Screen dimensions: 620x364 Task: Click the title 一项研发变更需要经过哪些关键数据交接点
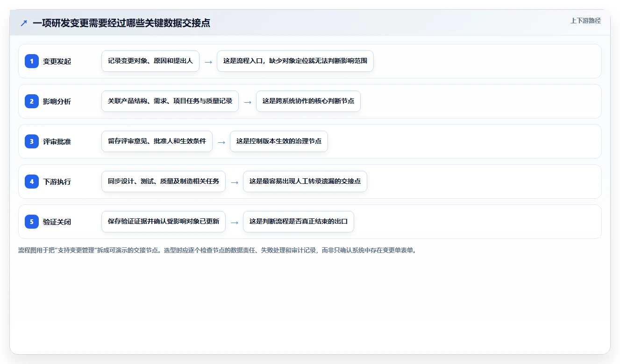(x=121, y=23)
